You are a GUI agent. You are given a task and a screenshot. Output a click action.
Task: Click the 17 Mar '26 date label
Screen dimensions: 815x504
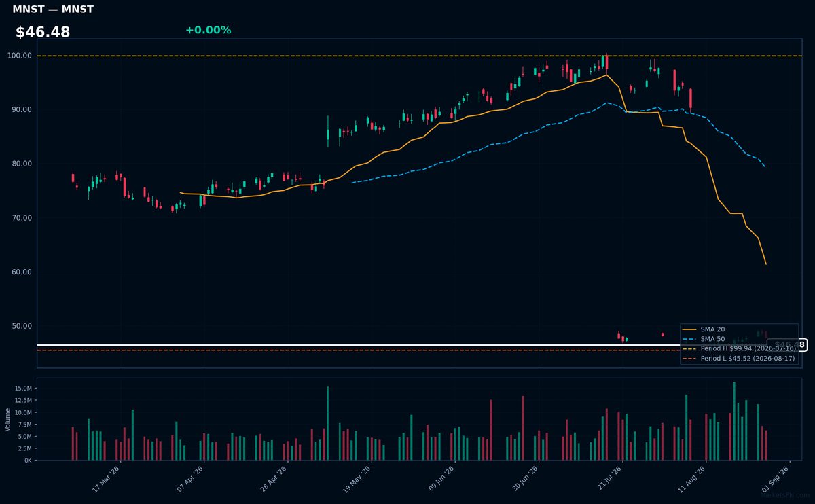coord(107,478)
